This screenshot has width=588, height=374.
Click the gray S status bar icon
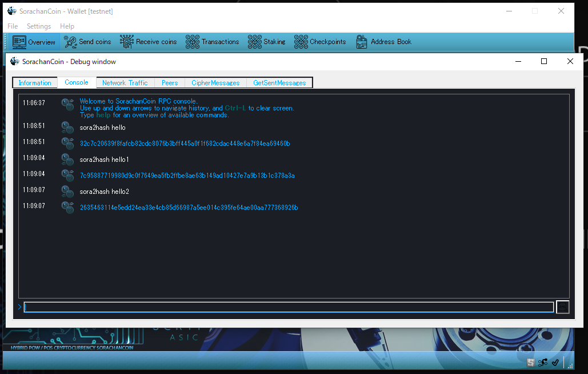click(531, 362)
